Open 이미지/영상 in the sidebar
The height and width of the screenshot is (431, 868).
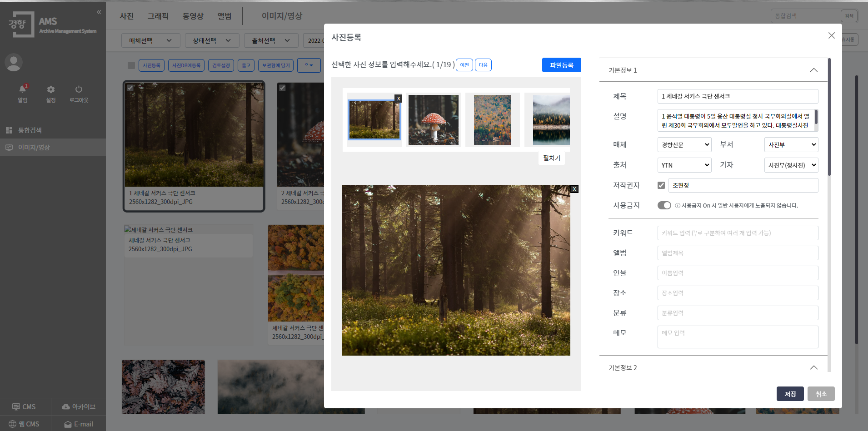tap(53, 148)
